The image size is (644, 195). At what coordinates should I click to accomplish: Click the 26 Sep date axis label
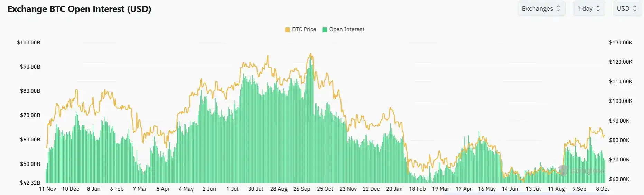coord(302,189)
